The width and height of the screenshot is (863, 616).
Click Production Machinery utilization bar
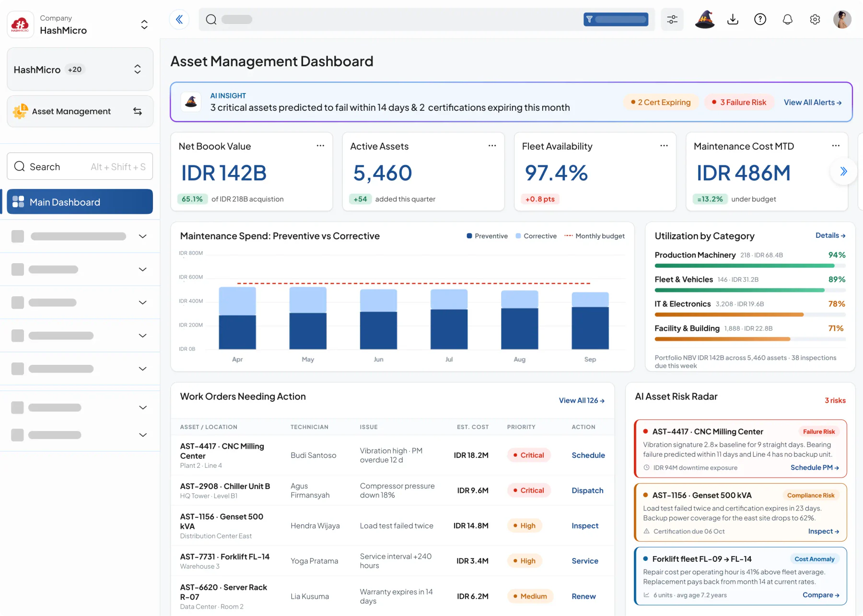pyautogui.click(x=750, y=266)
